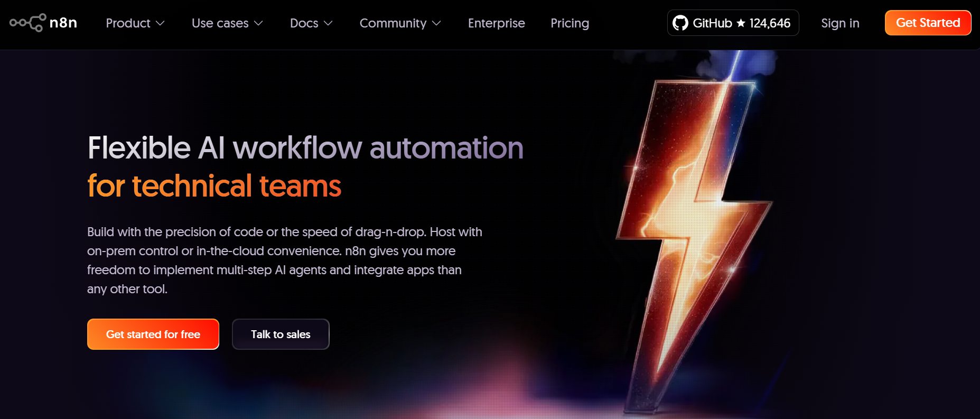Open the Use cases menu
This screenshot has width=980, height=419.
220,23
